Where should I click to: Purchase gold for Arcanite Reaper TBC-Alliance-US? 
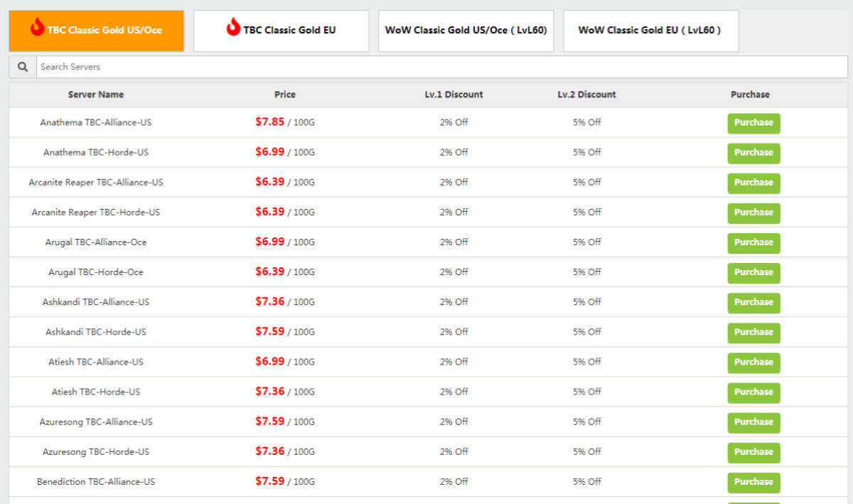pyautogui.click(x=753, y=183)
